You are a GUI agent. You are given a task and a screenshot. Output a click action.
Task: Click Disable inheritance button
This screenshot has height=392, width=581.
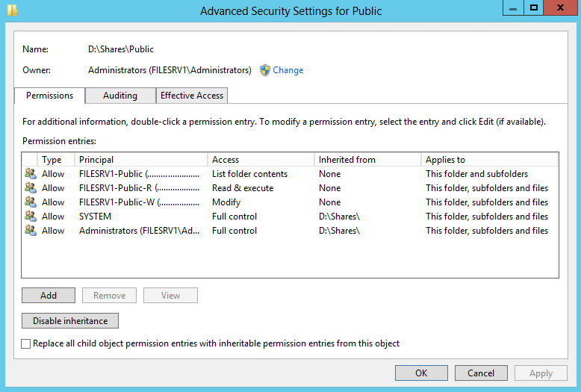click(70, 321)
